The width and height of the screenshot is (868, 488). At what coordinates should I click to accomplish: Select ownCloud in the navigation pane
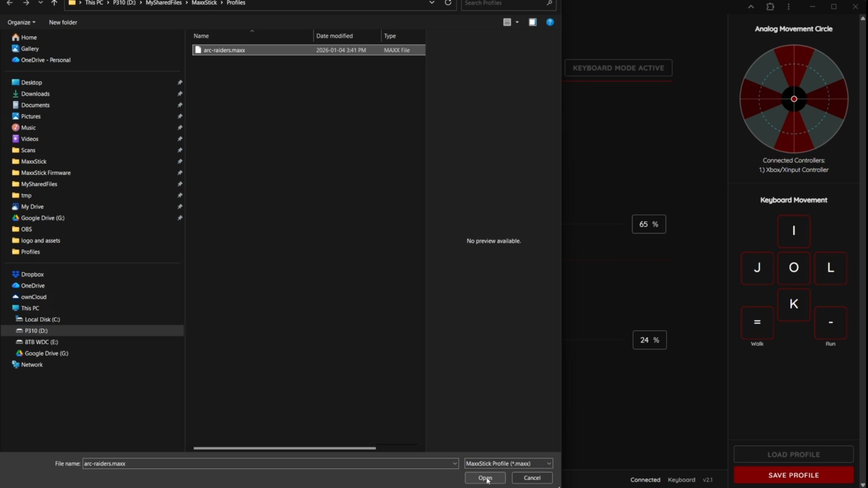[x=29, y=297]
